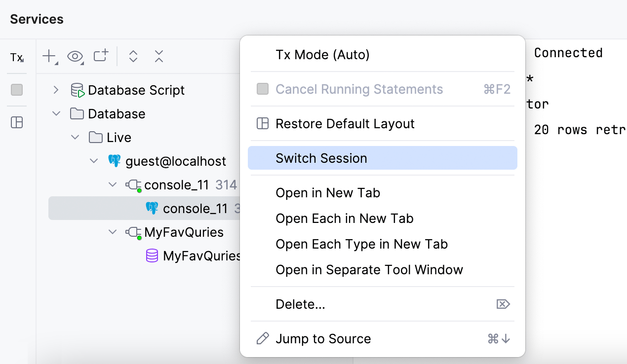Click the Add Service plus icon
Image resolution: width=627 pixels, height=364 pixels.
tap(49, 56)
